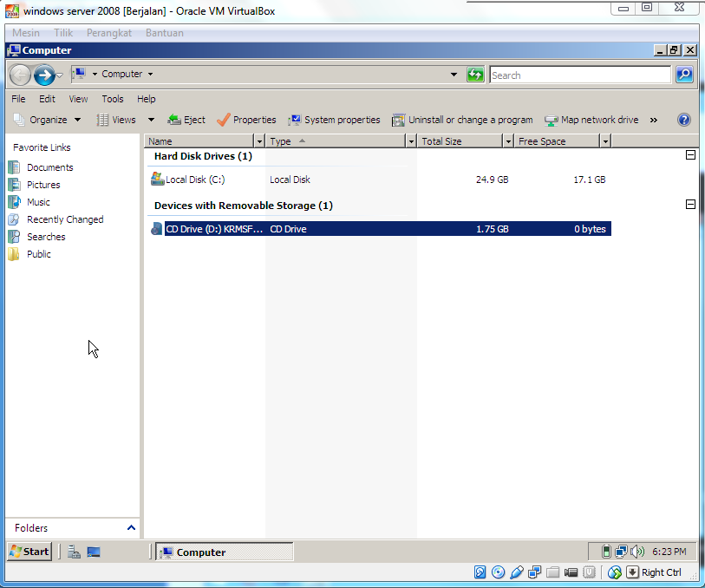Click the 1.75 GB total size value
This screenshot has height=588, width=705.
(492, 229)
